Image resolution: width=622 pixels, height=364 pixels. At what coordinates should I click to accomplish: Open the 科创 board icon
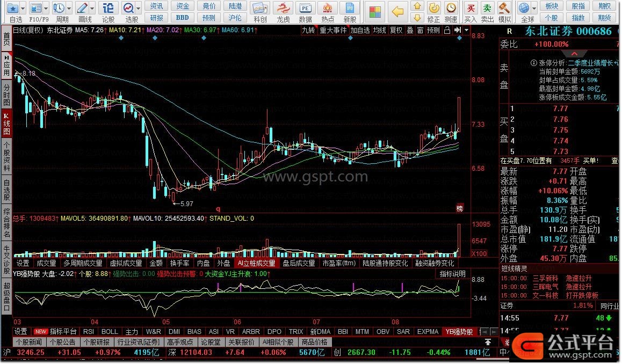(x=260, y=9)
